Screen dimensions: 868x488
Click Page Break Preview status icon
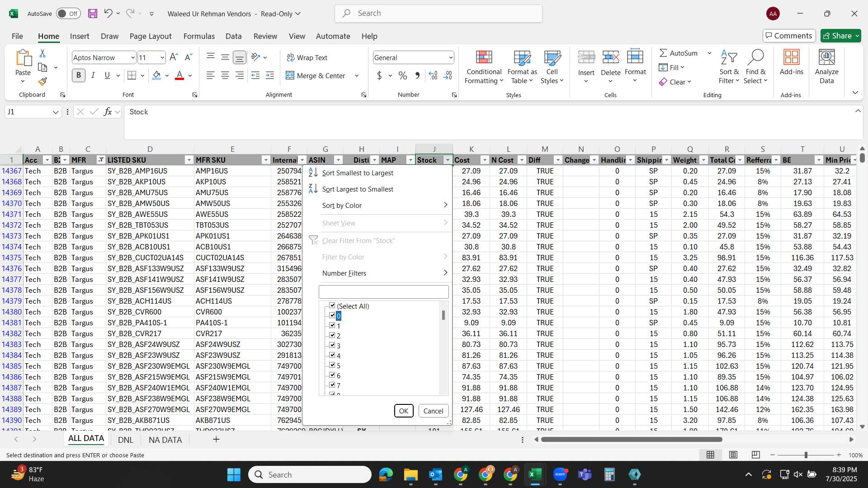[755, 455]
